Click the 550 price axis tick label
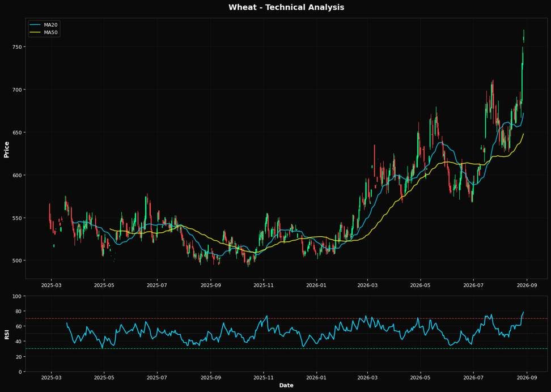 point(18,218)
